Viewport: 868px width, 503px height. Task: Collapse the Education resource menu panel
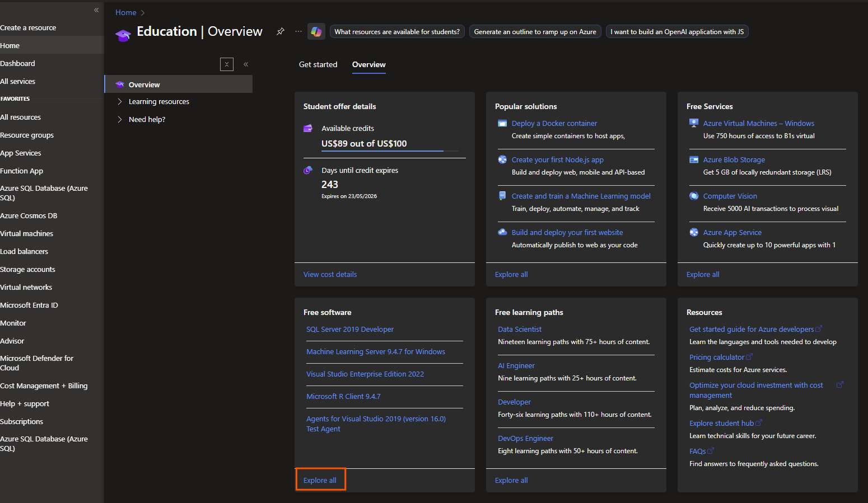[x=246, y=64]
